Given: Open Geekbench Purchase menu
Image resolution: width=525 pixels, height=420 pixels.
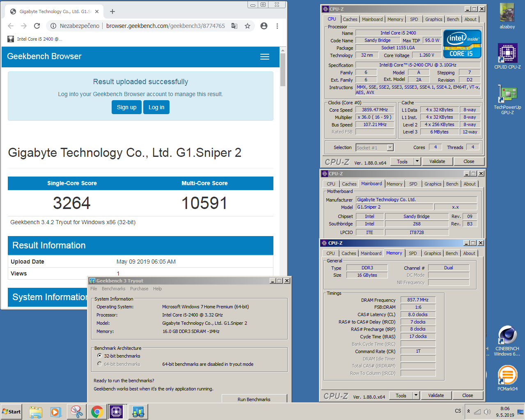Looking at the screenshot, I should point(139,289).
